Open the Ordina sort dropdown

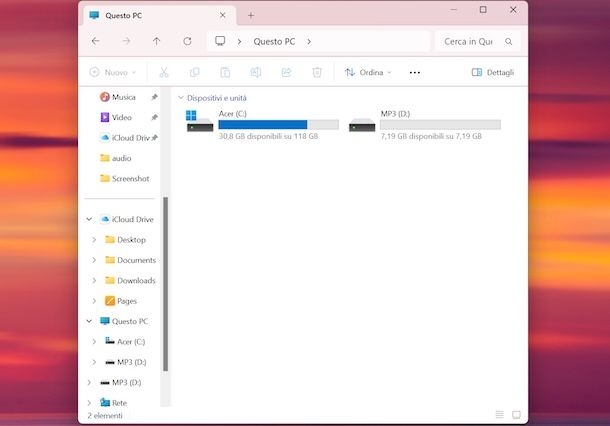[x=368, y=72]
